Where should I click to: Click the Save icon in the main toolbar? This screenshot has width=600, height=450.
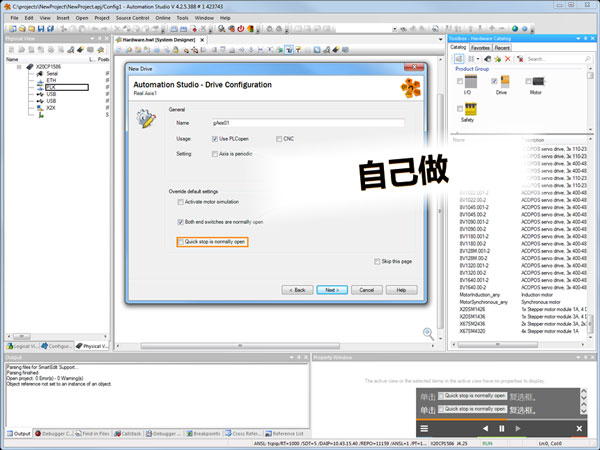pos(41,29)
